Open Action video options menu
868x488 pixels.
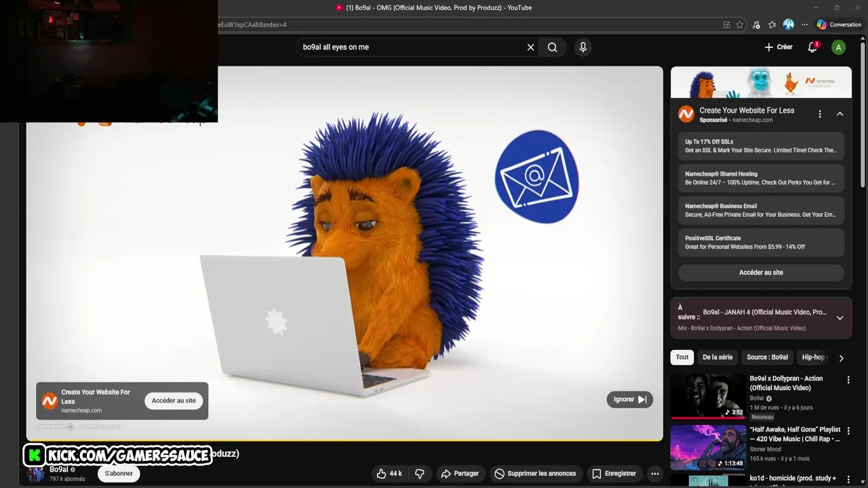[848, 380]
